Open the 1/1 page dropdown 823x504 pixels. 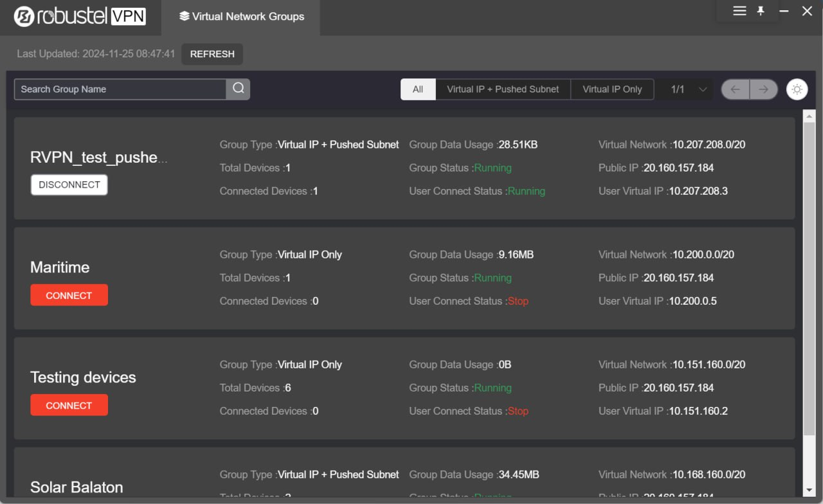coord(688,89)
